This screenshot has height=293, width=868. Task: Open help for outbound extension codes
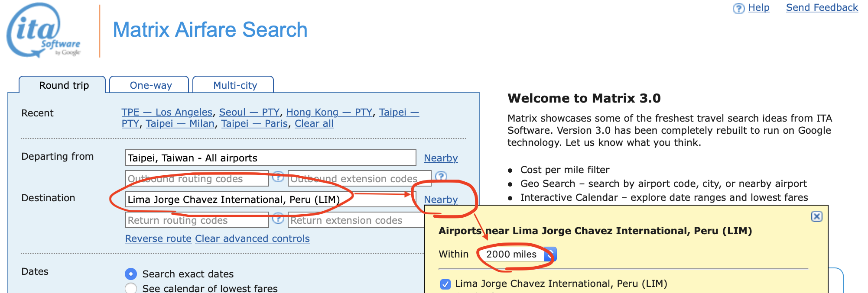coord(441,176)
